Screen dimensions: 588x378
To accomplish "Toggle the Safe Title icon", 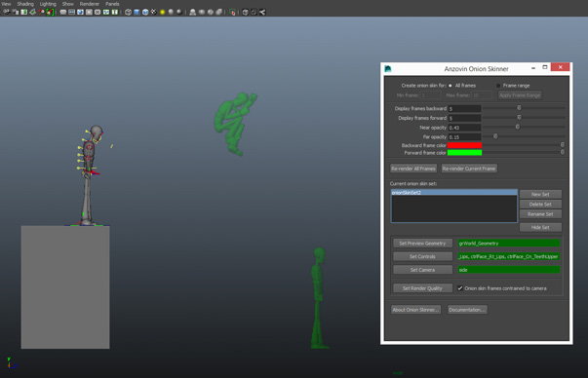I will tap(115, 12).
